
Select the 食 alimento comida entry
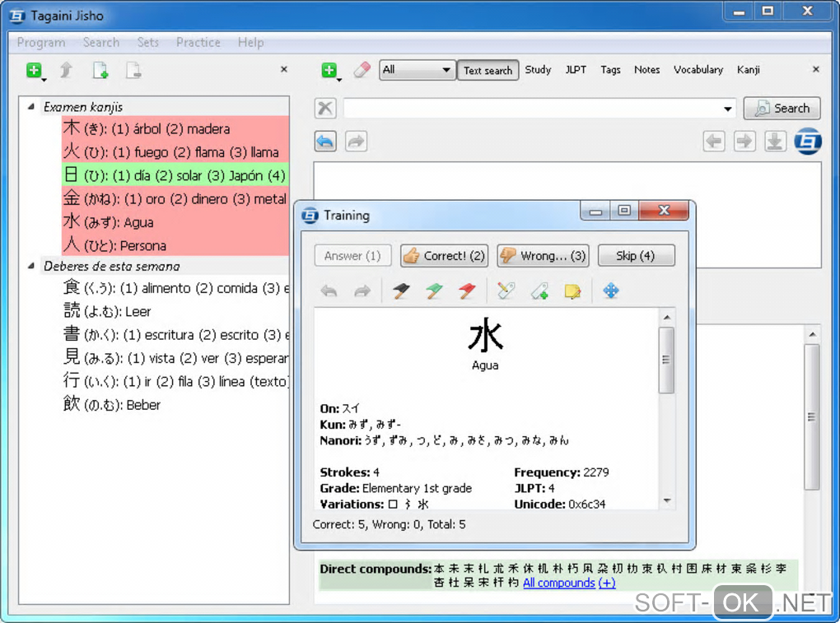(175, 288)
